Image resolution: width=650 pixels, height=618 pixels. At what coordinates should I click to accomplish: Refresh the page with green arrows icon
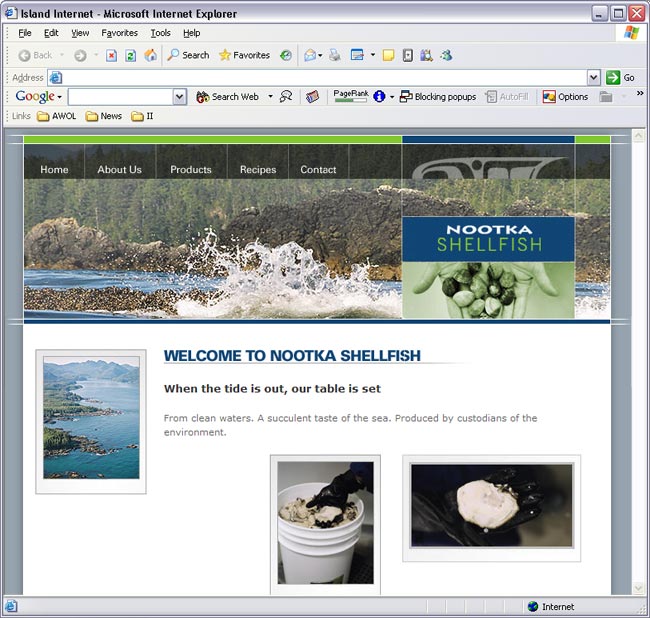(131, 56)
